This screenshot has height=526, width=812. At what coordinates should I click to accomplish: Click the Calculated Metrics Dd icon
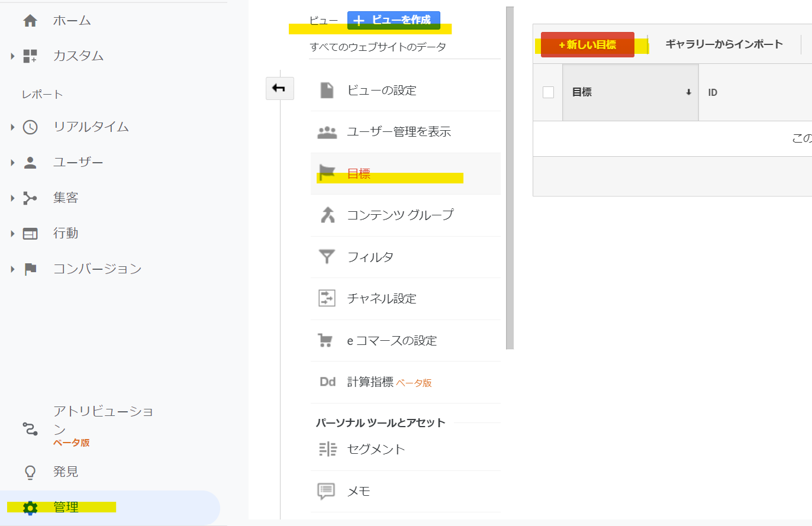328,382
